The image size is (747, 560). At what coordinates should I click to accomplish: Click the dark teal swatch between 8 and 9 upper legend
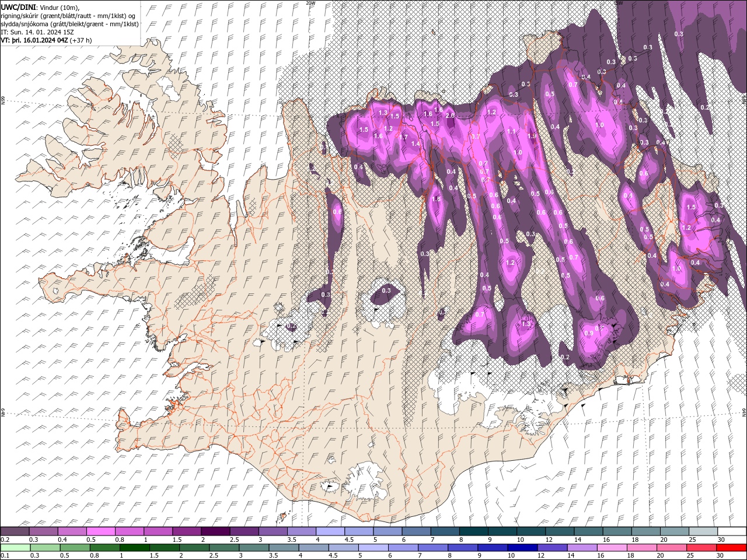pyautogui.click(x=473, y=531)
